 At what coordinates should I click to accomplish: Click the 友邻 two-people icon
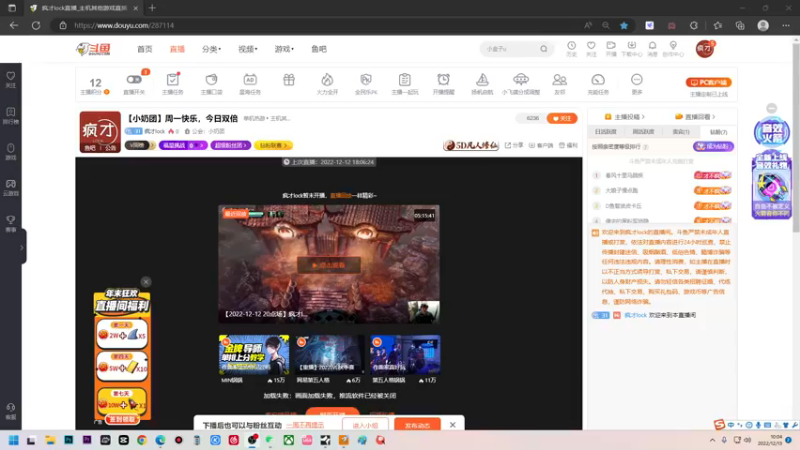[560, 80]
